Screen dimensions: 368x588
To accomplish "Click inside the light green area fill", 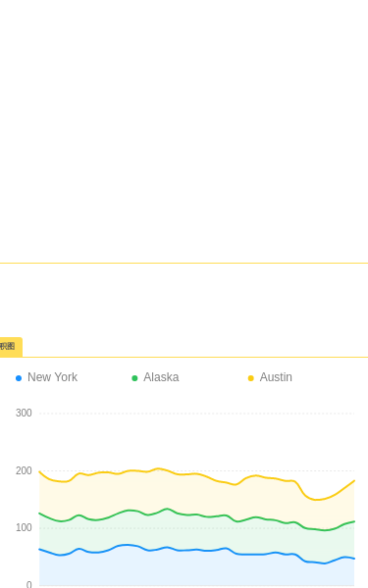I will (187, 534).
